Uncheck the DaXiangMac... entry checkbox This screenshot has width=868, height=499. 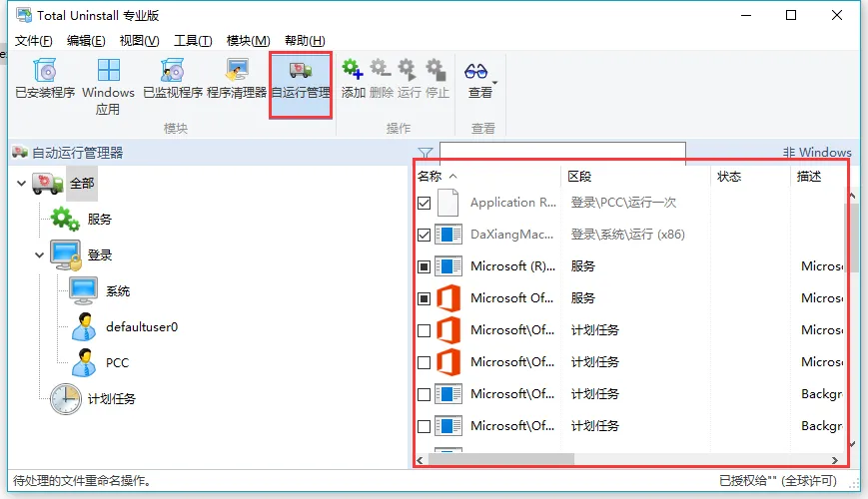click(x=425, y=236)
